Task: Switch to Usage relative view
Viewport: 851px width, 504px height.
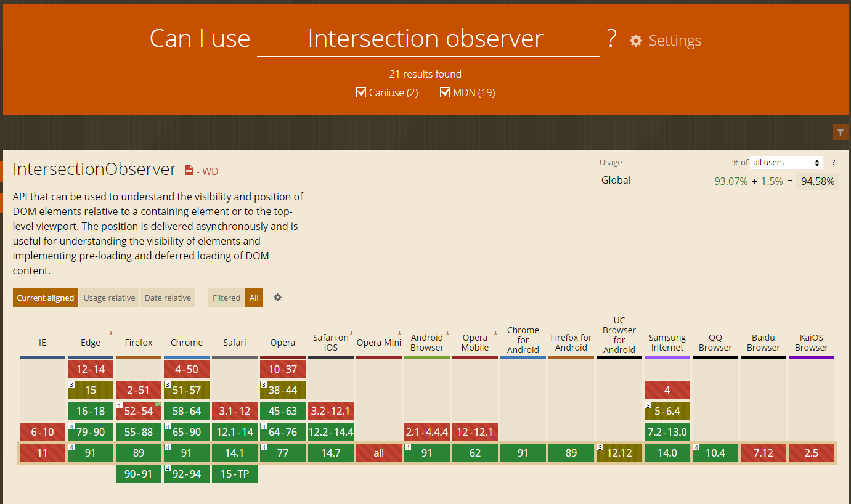Action: coord(109,298)
